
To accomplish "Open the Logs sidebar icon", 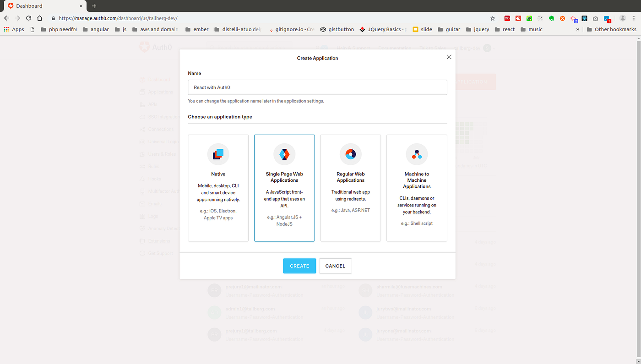I will (x=142, y=216).
